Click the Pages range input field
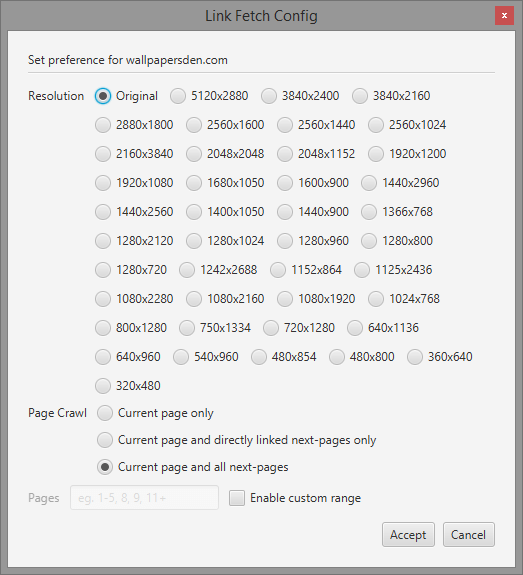The width and height of the screenshot is (523, 575). click(145, 498)
